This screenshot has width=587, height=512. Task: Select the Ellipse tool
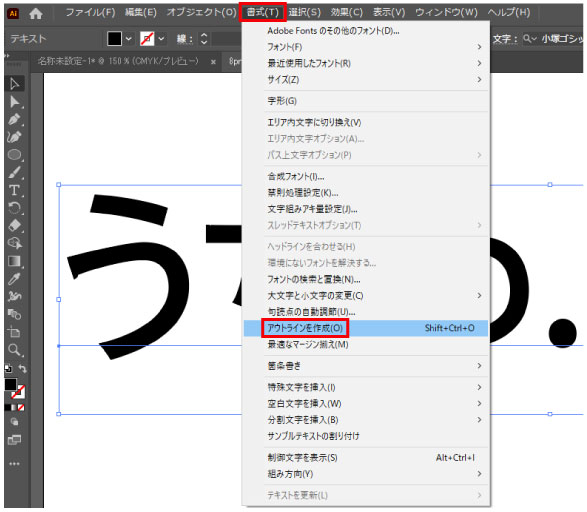click(15, 155)
